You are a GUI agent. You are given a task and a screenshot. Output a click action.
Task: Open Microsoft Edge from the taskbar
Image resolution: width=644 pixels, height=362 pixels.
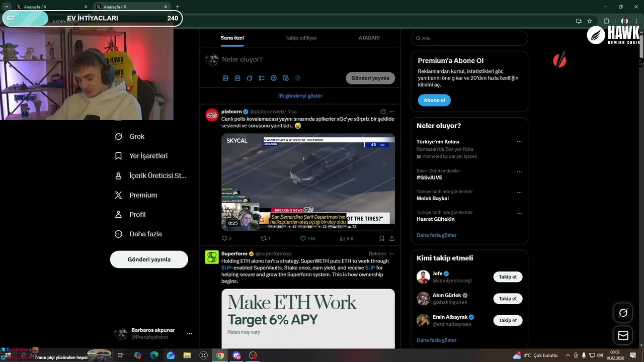click(x=154, y=355)
